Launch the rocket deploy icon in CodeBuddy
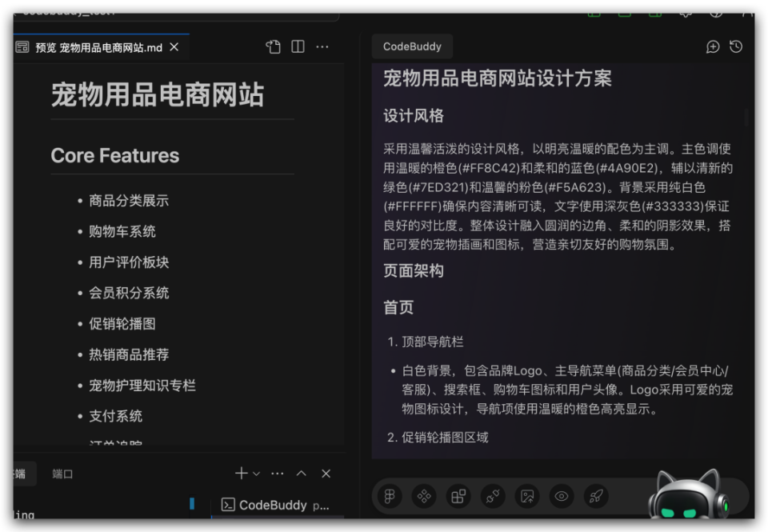 (596, 496)
